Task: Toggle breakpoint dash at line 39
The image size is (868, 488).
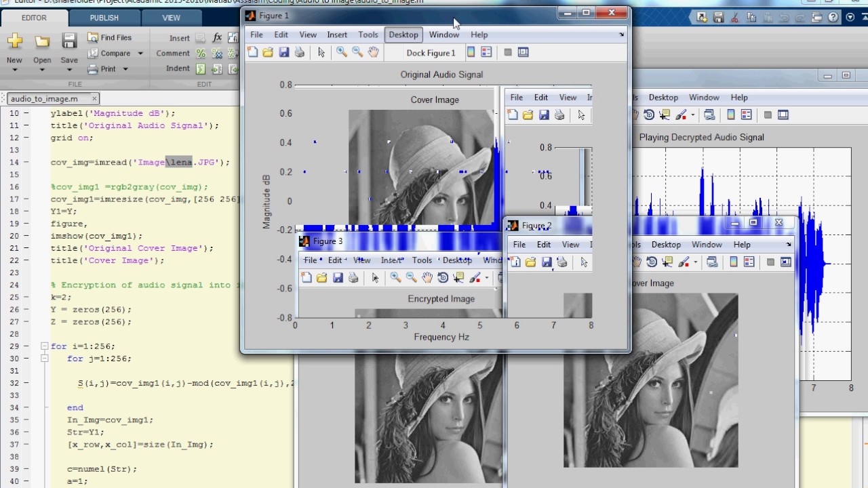Action: coord(26,469)
